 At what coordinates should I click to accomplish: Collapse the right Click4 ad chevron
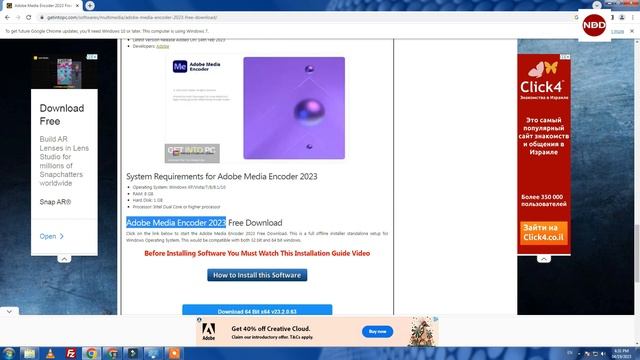click(544, 259)
